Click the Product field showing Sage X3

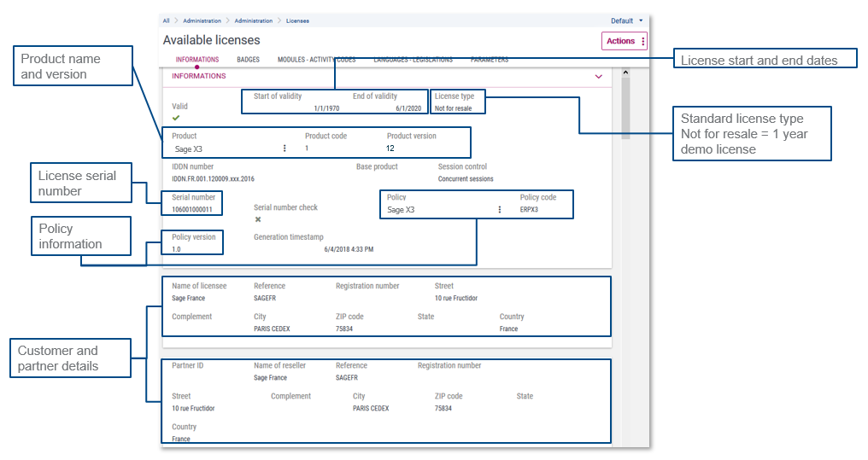(222, 148)
